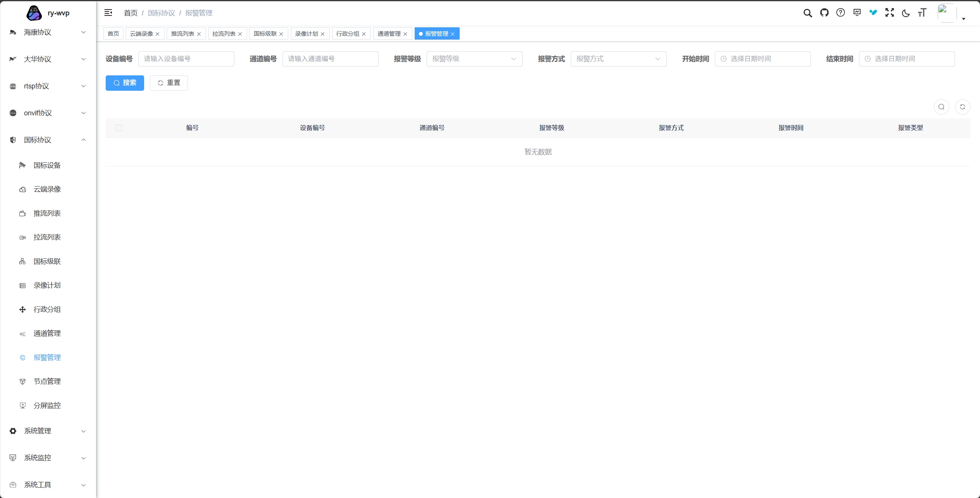980x498 pixels.
Task: Switch to the 通道管理 tab
Action: click(389, 34)
